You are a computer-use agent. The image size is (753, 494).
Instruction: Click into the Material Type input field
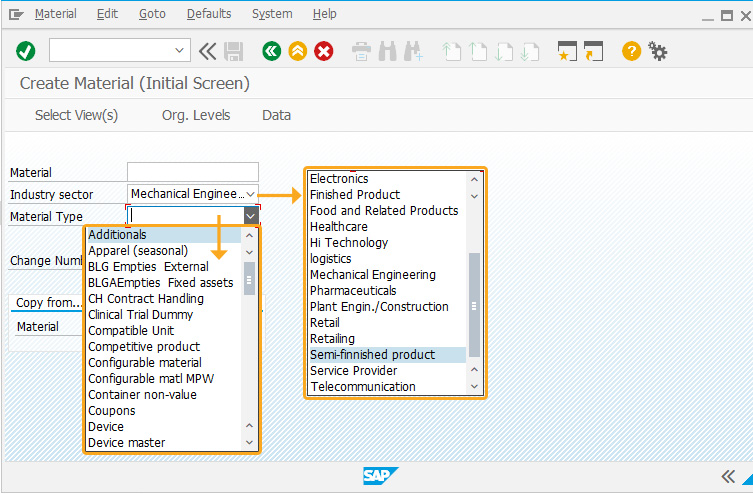coord(186,216)
